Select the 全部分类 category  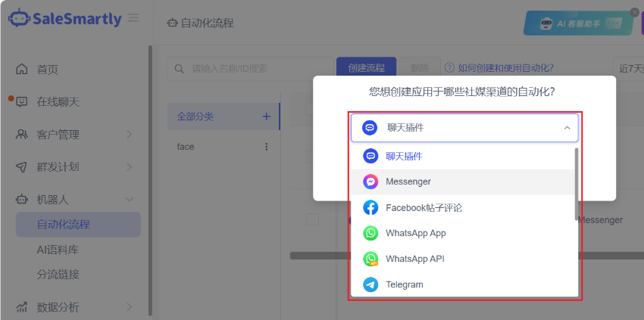(x=224, y=117)
